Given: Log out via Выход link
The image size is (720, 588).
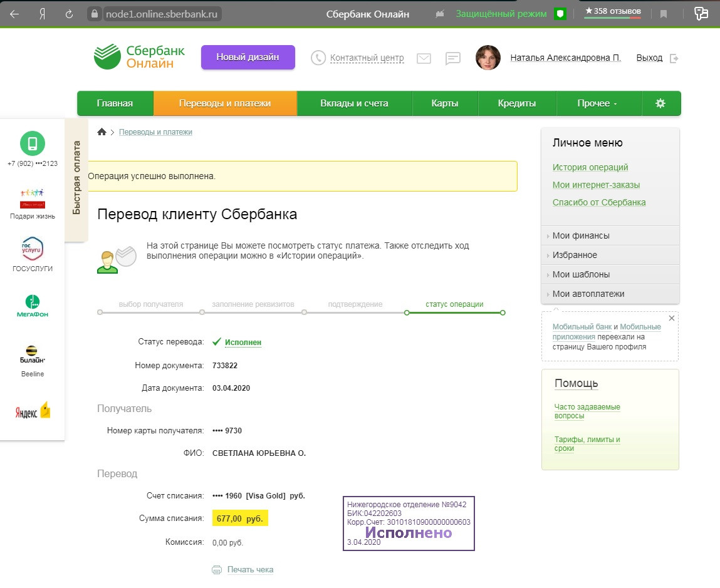Looking at the screenshot, I should pyautogui.click(x=649, y=58).
